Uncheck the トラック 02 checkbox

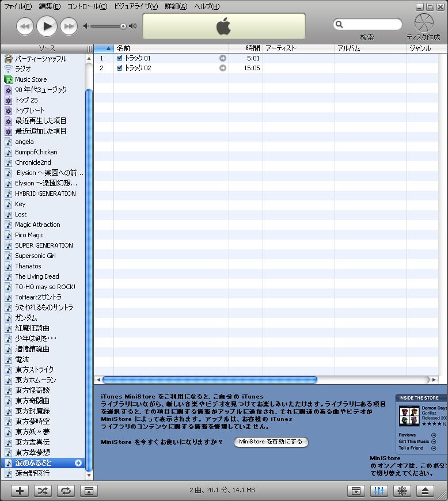tap(120, 68)
